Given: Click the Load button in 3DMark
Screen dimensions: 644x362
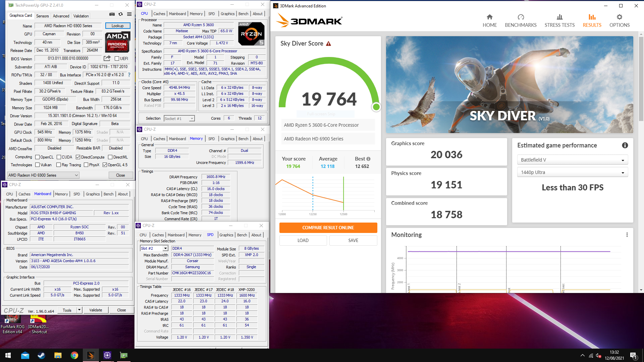Looking at the screenshot, I should click(303, 240).
